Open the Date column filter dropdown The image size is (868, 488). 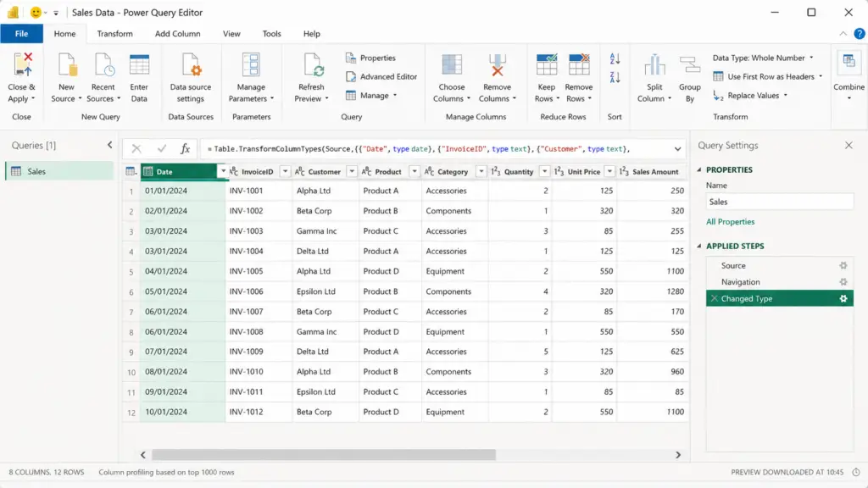pyautogui.click(x=223, y=171)
